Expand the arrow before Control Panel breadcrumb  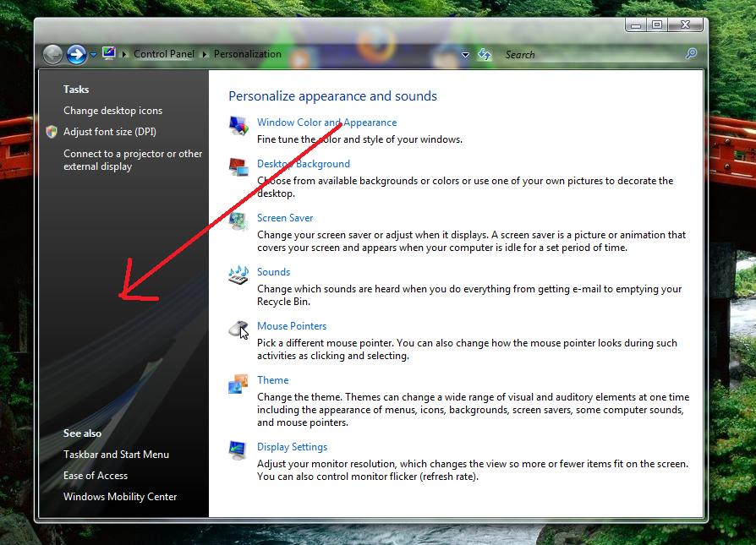124,54
